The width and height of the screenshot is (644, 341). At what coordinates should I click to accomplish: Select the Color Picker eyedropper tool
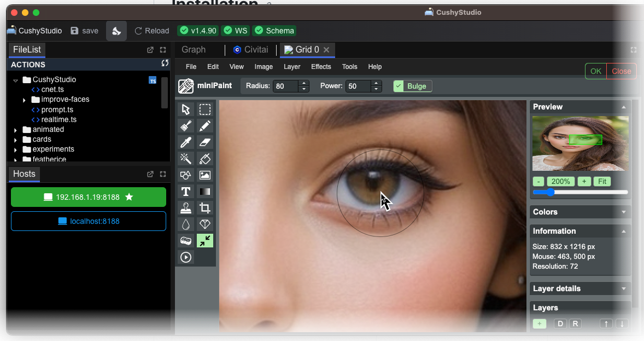pyautogui.click(x=186, y=142)
